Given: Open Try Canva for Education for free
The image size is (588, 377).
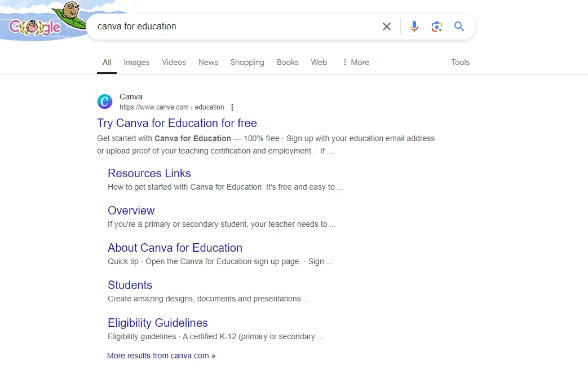Looking at the screenshot, I should tap(177, 123).
